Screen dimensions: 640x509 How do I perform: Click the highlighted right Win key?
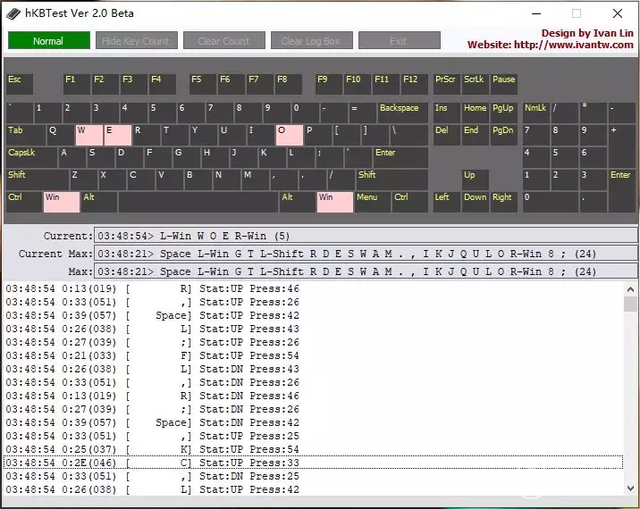[x=335, y=202]
